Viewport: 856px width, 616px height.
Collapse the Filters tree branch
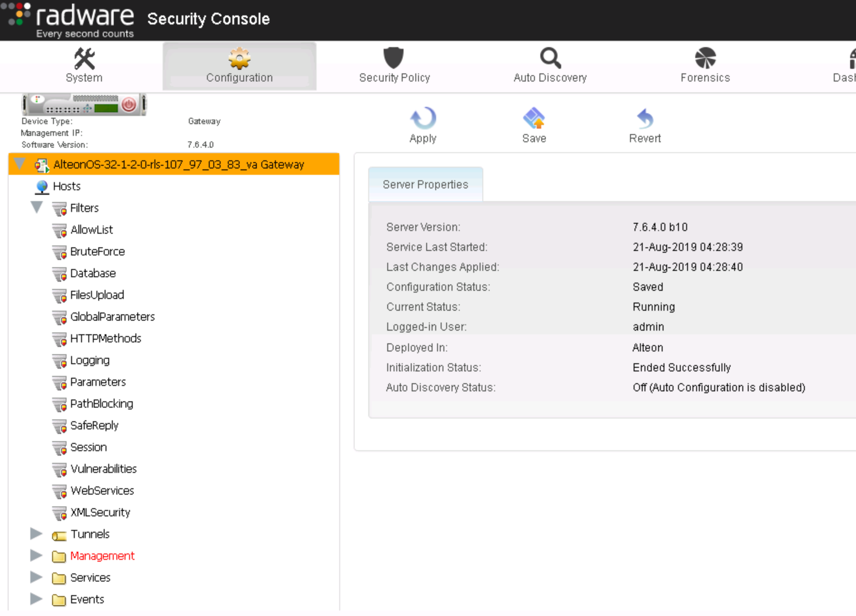(x=36, y=207)
